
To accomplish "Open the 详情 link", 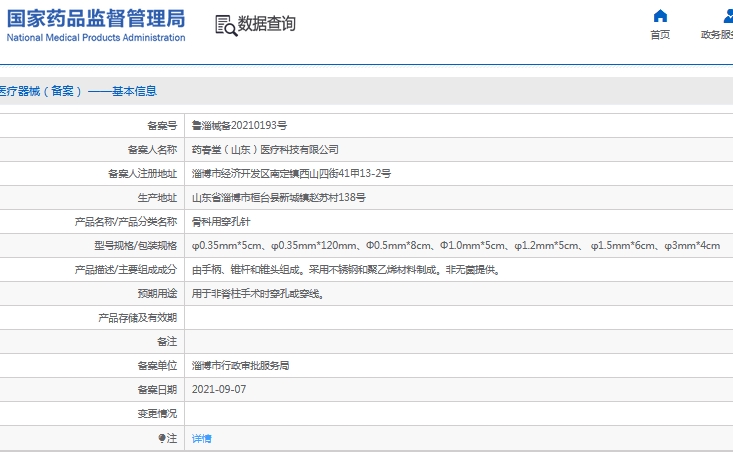I will coord(201,438).
